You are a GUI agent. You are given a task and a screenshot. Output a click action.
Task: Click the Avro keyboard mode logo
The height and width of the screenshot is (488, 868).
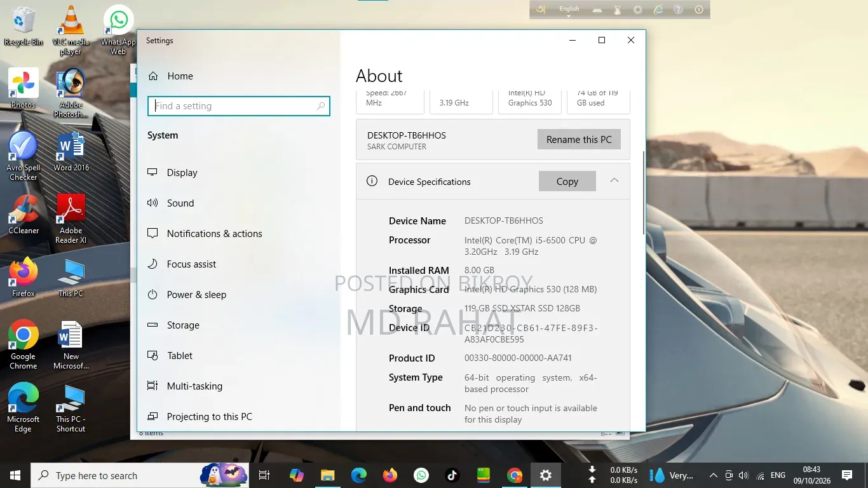541,10
